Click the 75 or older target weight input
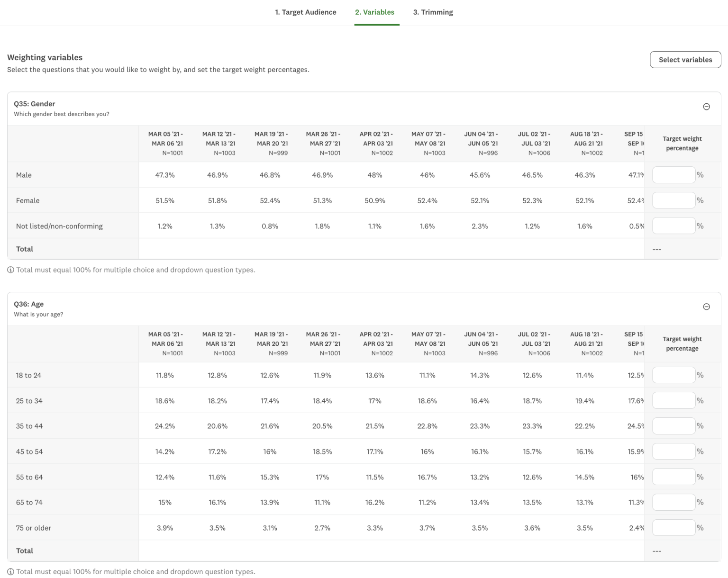 [x=673, y=527]
